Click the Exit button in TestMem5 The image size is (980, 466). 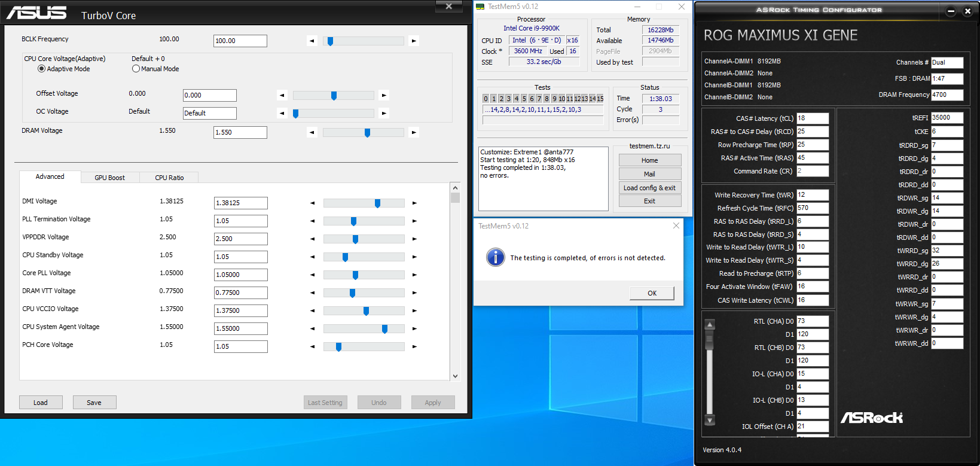650,201
